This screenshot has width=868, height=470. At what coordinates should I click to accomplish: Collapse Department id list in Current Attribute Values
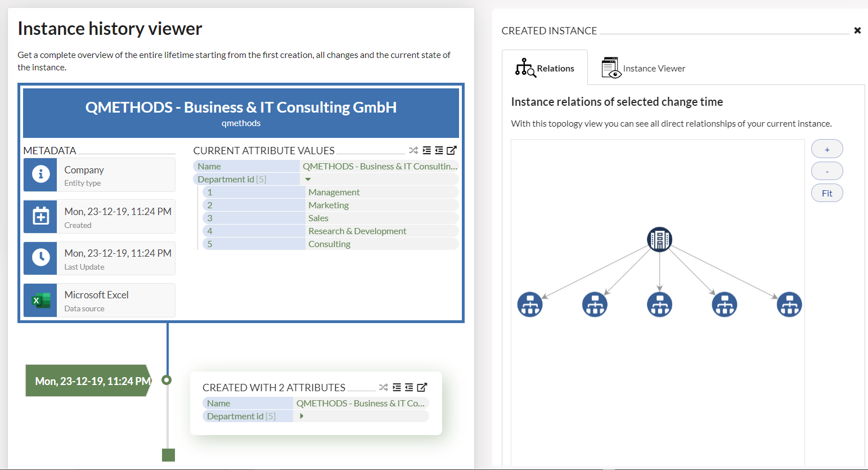pos(308,180)
